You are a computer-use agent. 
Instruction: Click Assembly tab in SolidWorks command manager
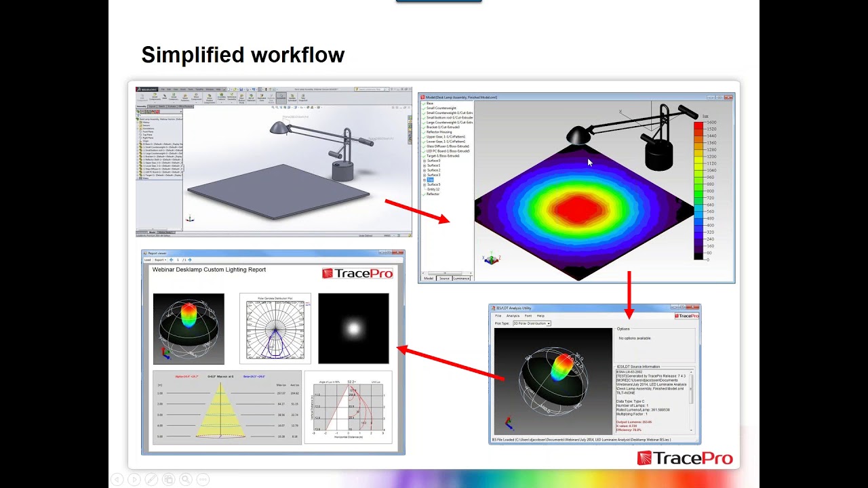click(141, 106)
